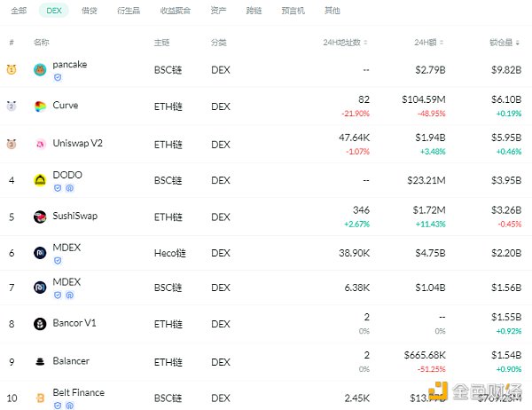Click the 名称 column header

[x=41, y=43]
